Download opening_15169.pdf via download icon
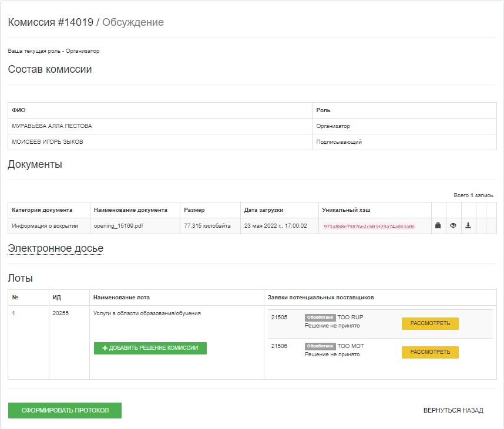 (468, 225)
